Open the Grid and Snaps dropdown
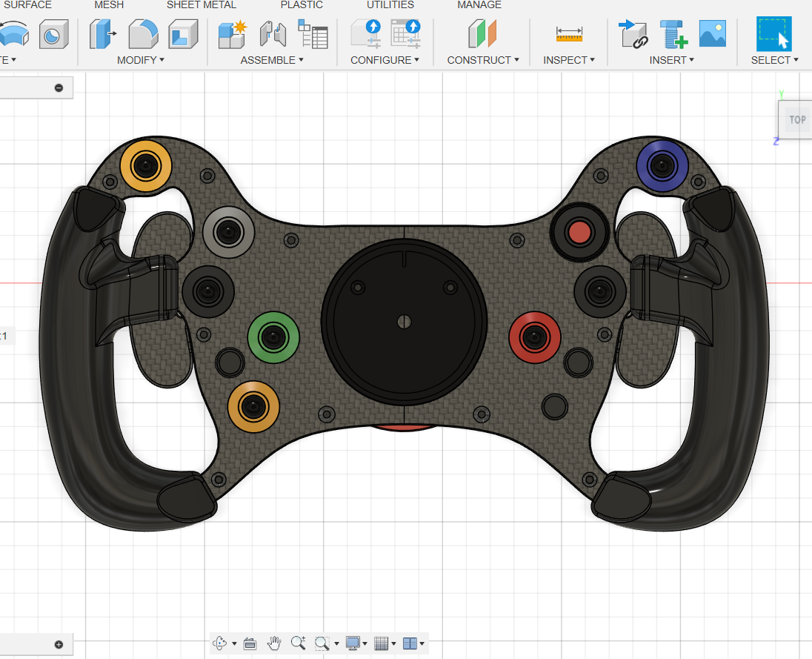812x659 pixels. pyautogui.click(x=385, y=643)
